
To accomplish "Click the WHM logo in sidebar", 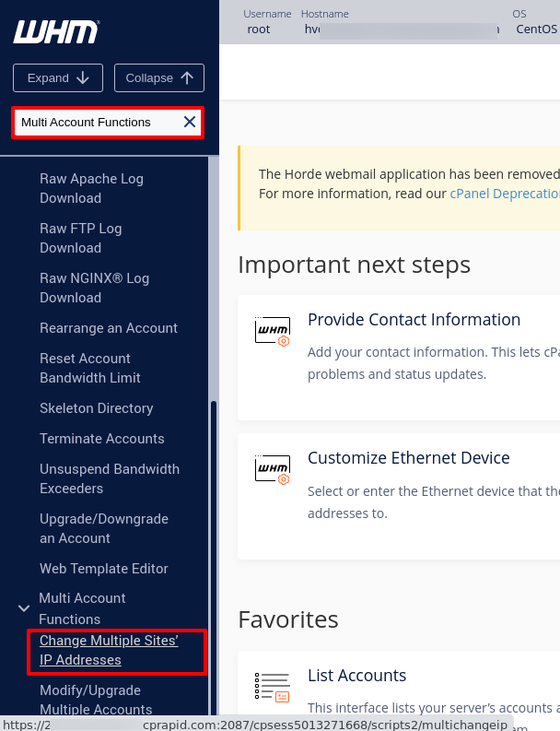I will (55, 32).
